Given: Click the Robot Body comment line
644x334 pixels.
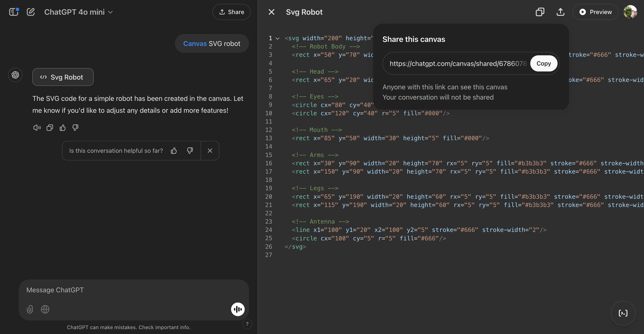Looking at the screenshot, I should pyautogui.click(x=326, y=47).
